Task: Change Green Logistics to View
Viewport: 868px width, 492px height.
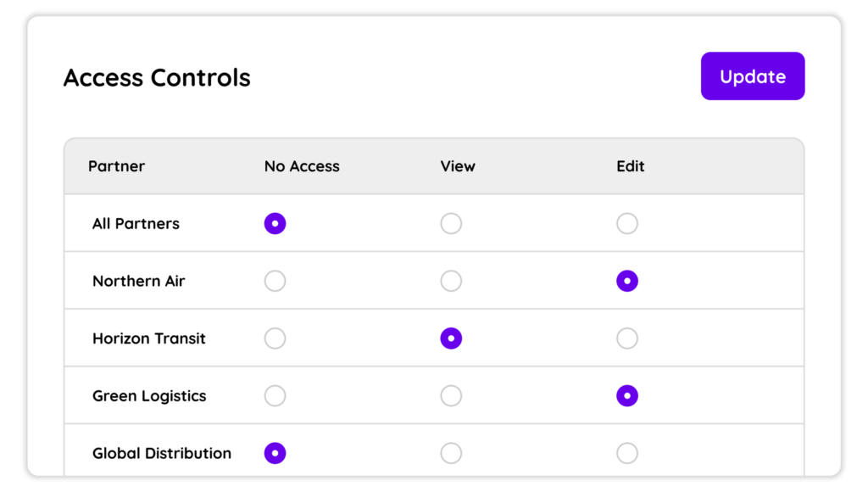Action: (451, 395)
